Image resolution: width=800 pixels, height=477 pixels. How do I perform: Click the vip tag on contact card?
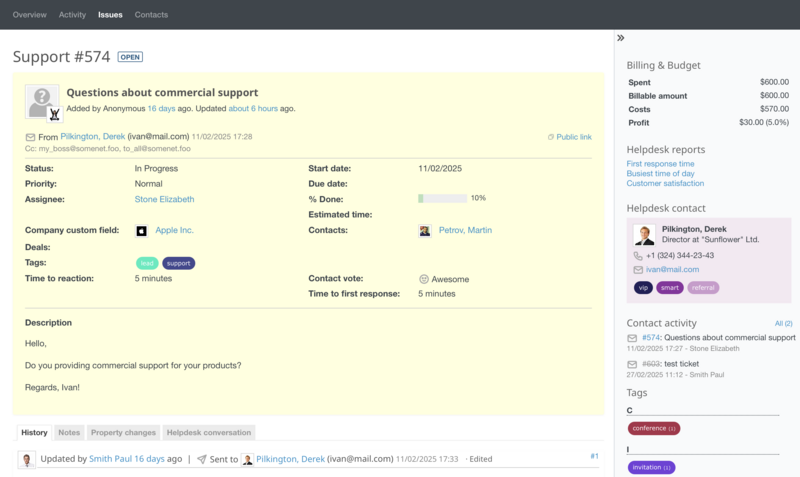point(643,287)
